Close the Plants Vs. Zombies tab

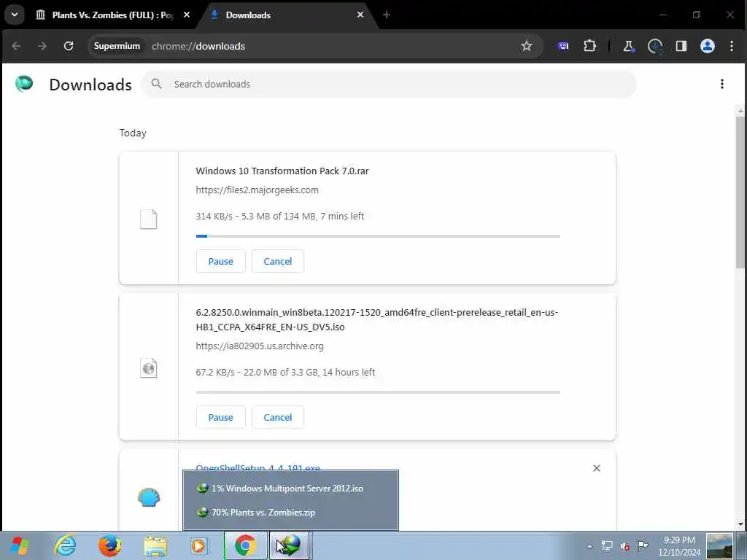click(x=187, y=15)
